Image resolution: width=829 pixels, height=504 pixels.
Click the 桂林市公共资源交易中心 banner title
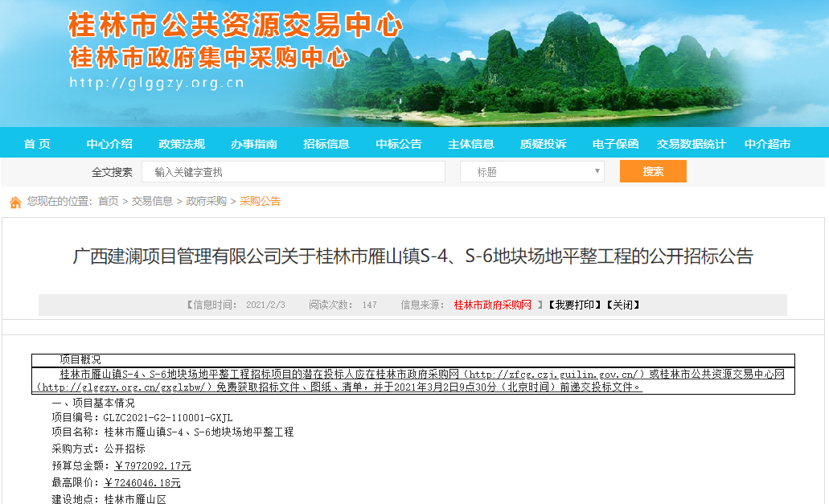(236, 25)
